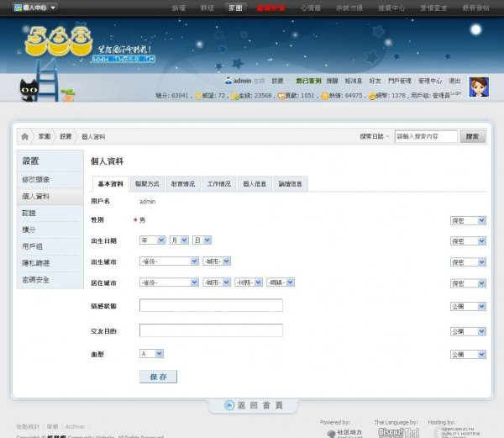
Task: Focus the 交友目的 text field
Action: tap(211, 330)
